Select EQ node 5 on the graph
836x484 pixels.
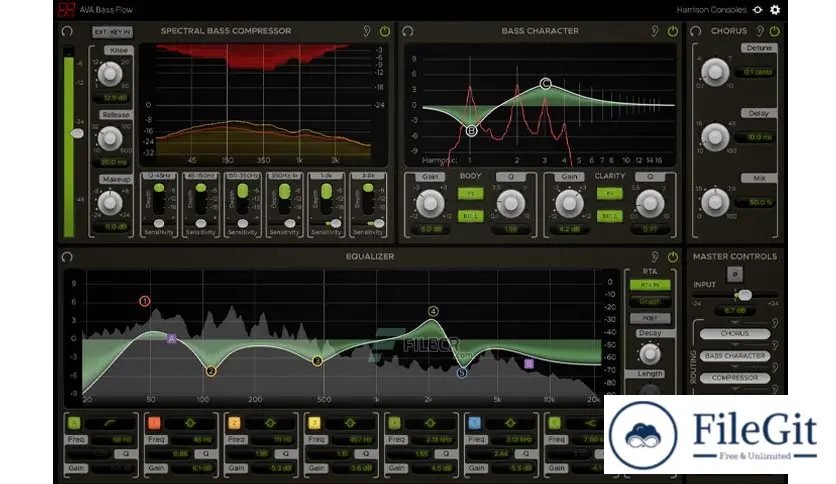pyautogui.click(x=462, y=373)
